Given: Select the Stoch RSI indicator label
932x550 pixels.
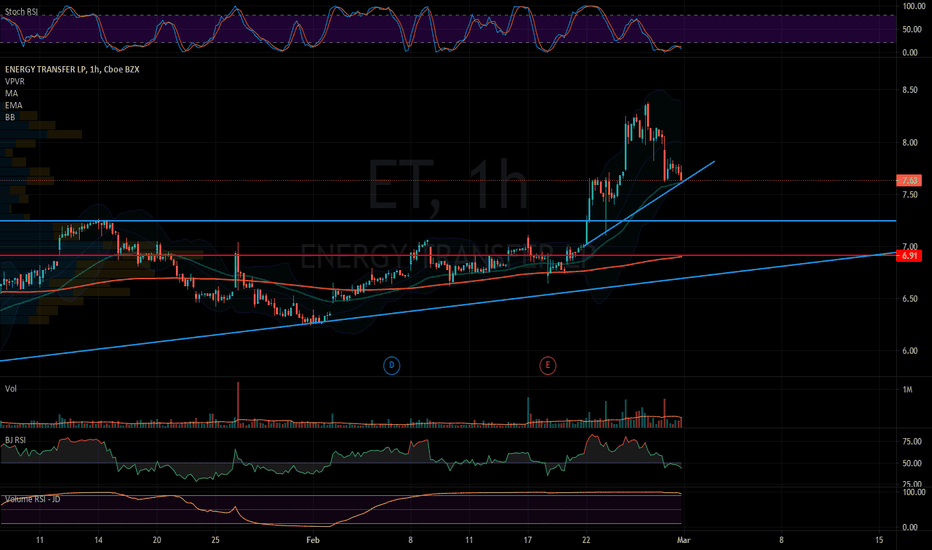Looking at the screenshot, I should (x=21, y=12).
